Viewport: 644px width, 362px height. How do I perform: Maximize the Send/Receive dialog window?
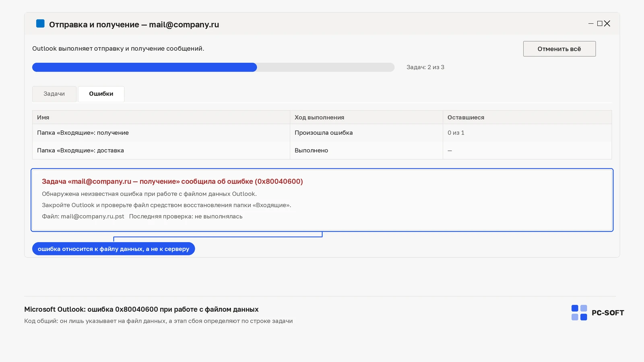[x=600, y=24]
